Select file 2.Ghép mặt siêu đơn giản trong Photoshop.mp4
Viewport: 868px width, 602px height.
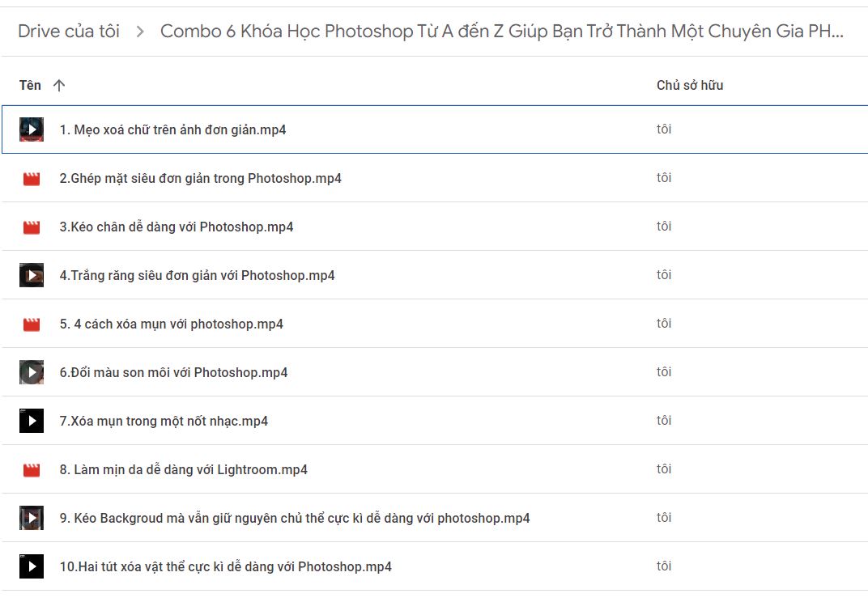(x=435, y=178)
